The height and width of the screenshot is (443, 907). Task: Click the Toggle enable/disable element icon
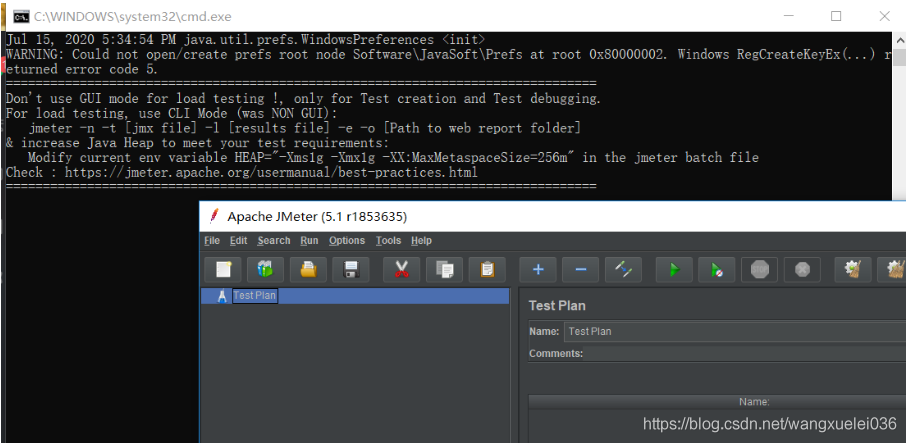tap(623, 269)
